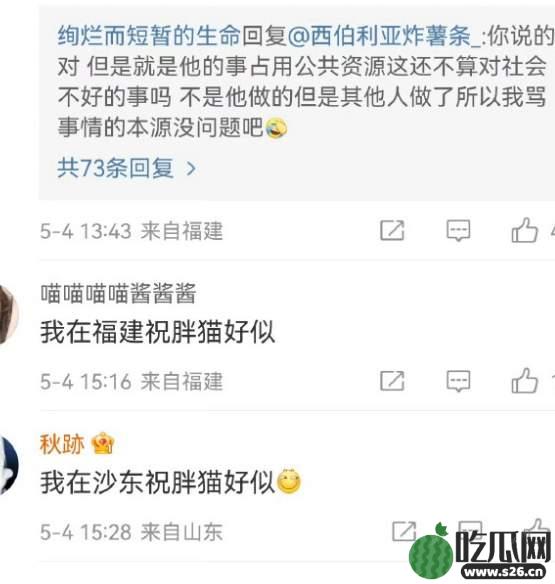
Task: Like the 13:43 Fujian comment
Action: coord(524,230)
